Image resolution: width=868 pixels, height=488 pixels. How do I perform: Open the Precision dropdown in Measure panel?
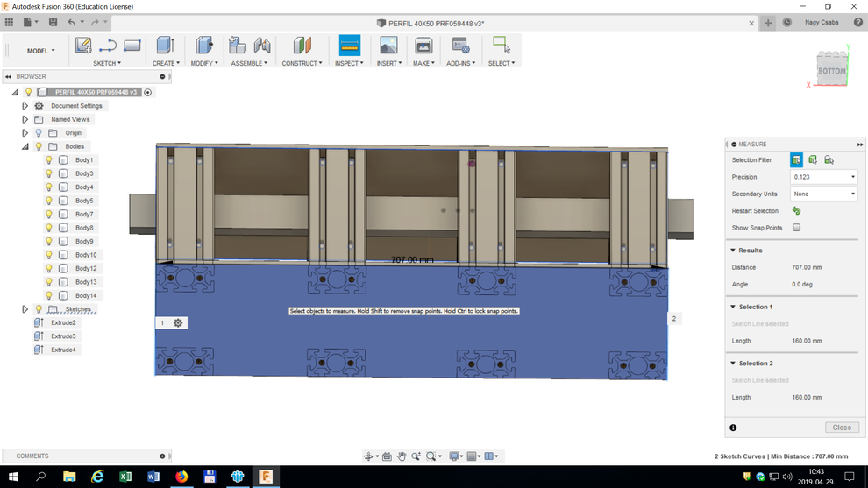tap(823, 177)
